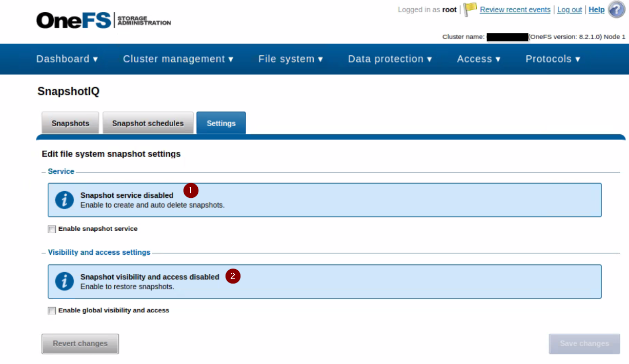Click the Log out link

point(570,10)
